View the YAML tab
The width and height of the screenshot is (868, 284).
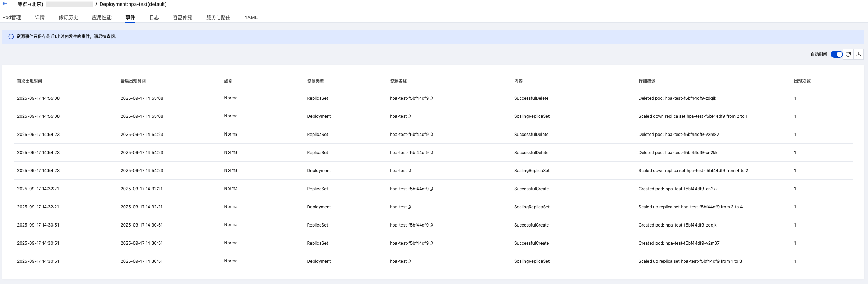tap(251, 17)
